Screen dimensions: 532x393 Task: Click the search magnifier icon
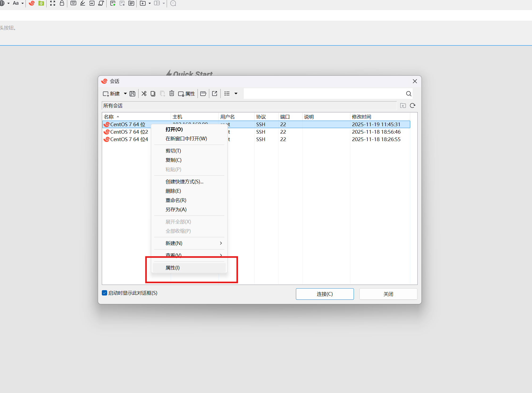[409, 94]
